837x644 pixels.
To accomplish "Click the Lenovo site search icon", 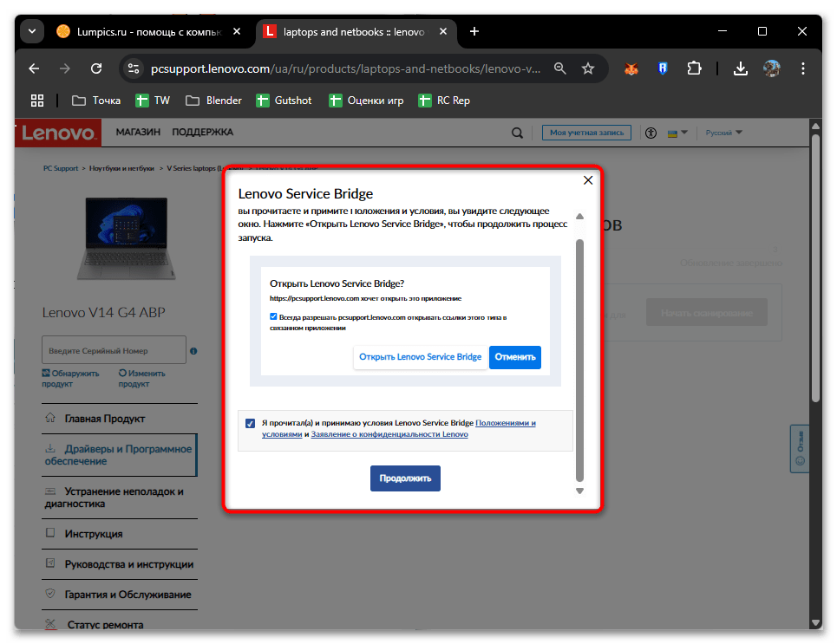I will (x=517, y=133).
